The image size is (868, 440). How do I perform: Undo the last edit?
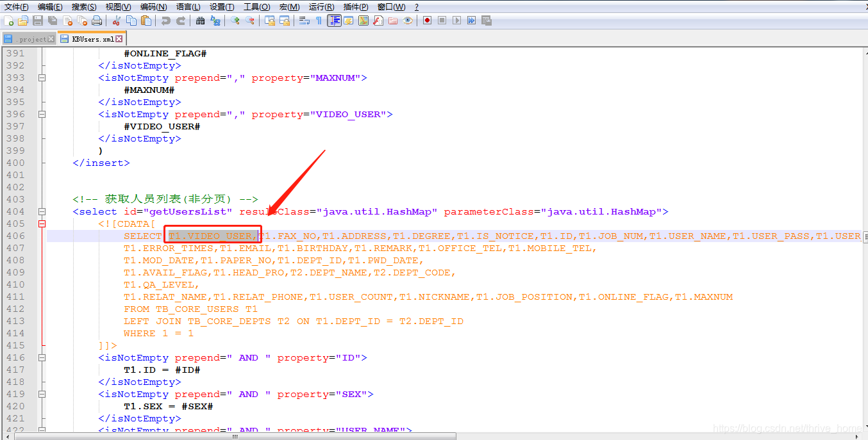[166, 20]
